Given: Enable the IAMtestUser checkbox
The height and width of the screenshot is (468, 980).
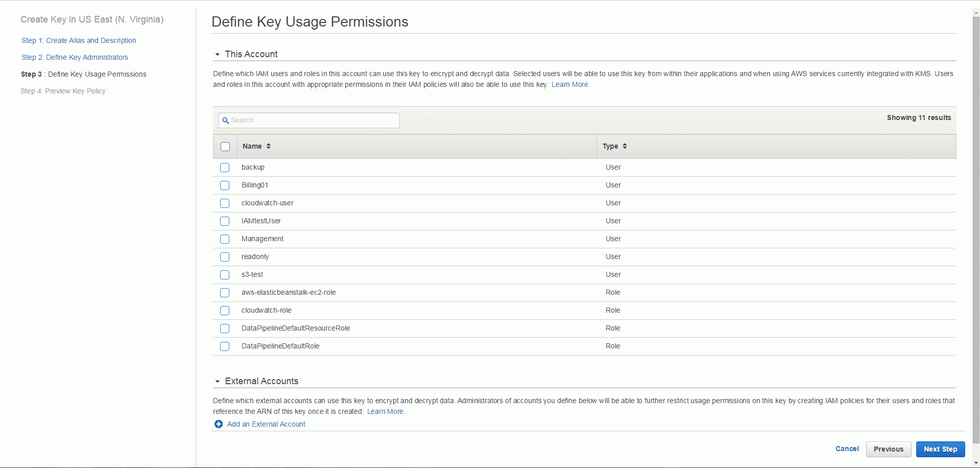Looking at the screenshot, I should coord(225,221).
